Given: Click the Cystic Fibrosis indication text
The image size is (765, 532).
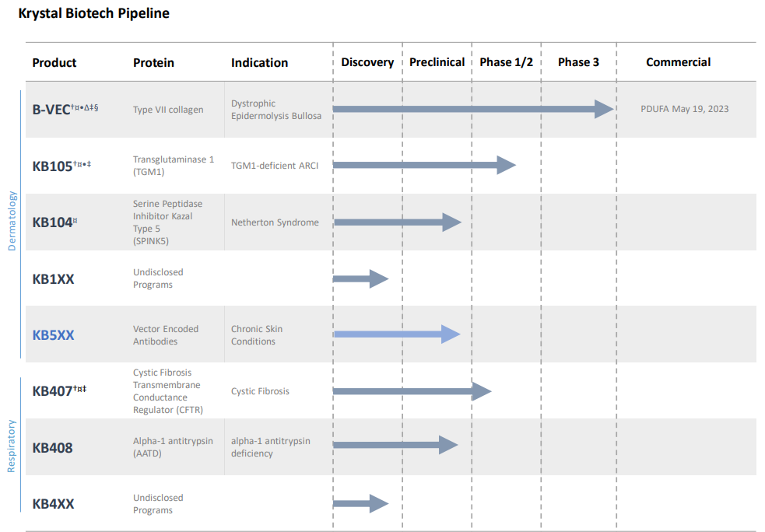Looking at the screenshot, I should point(260,391).
